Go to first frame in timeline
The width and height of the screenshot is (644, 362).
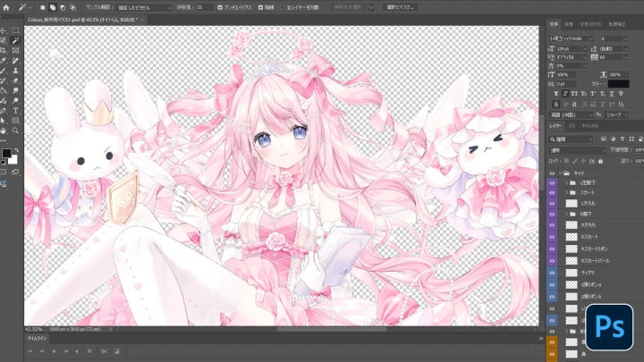pos(30,351)
